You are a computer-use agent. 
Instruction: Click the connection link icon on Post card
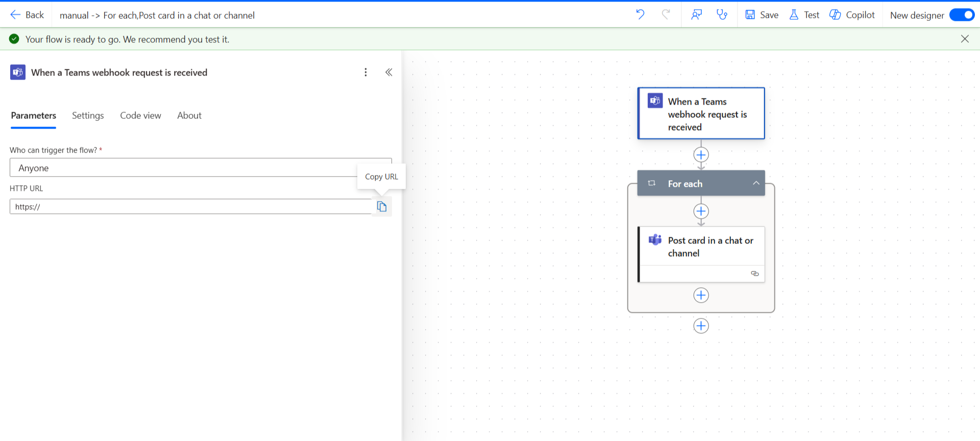[755, 274]
